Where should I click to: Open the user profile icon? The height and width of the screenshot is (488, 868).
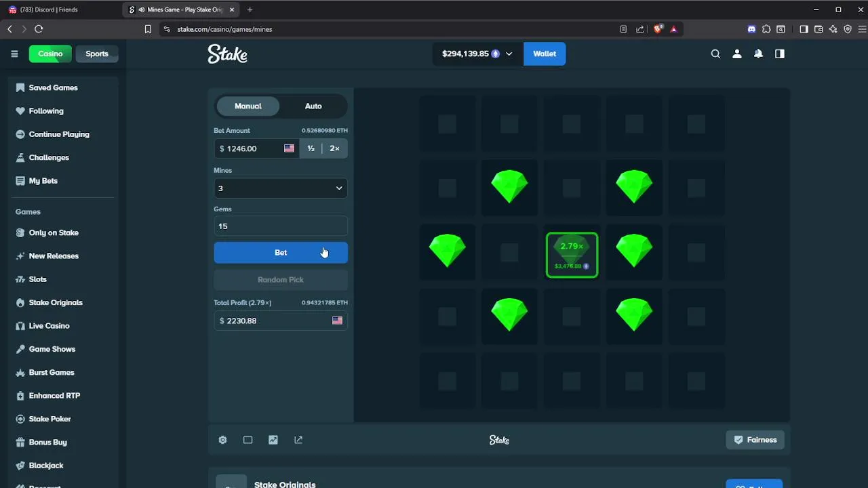(x=737, y=54)
